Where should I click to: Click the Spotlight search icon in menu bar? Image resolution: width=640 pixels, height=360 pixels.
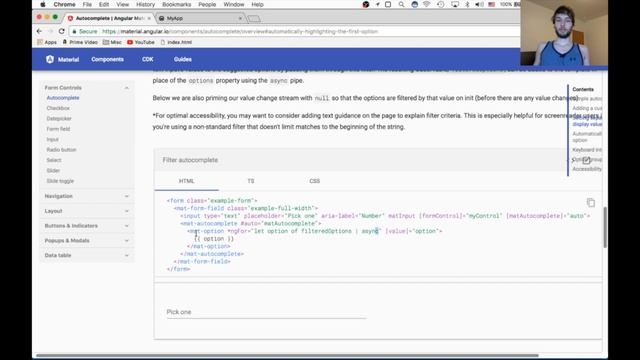click(401, 4)
